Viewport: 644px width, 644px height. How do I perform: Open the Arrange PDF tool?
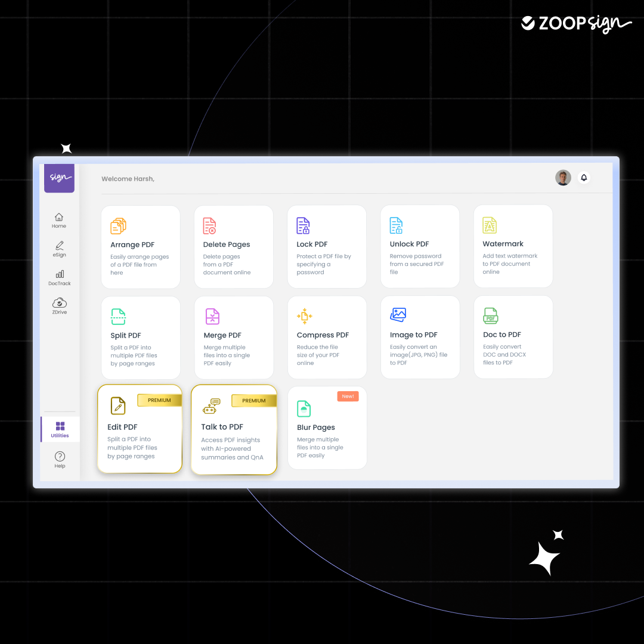point(141,246)
